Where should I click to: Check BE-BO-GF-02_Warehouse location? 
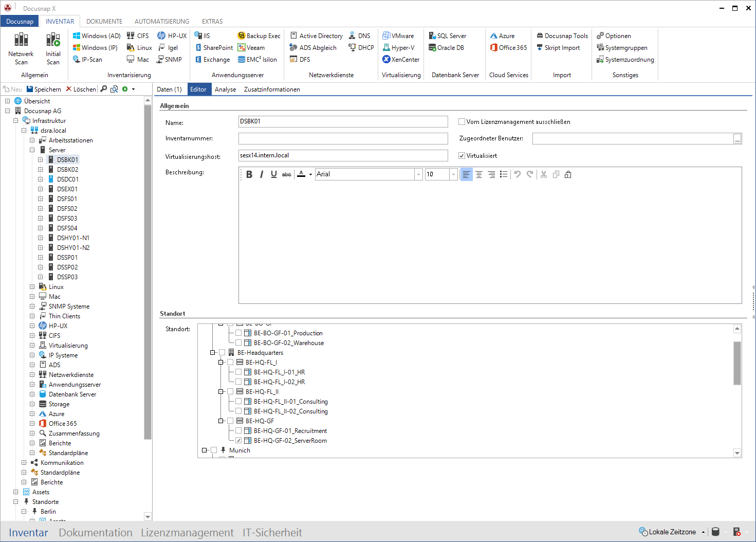click(x=238, y=343)
